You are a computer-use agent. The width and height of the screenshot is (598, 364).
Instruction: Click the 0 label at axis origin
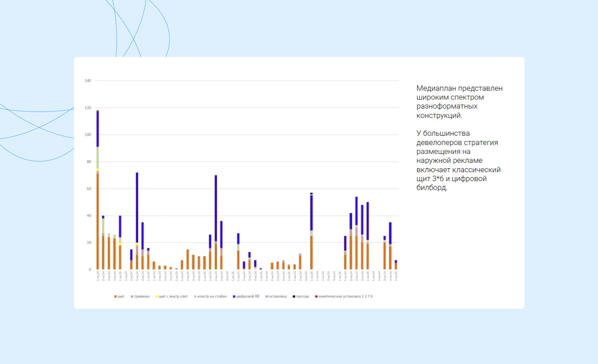coord(90,270)
